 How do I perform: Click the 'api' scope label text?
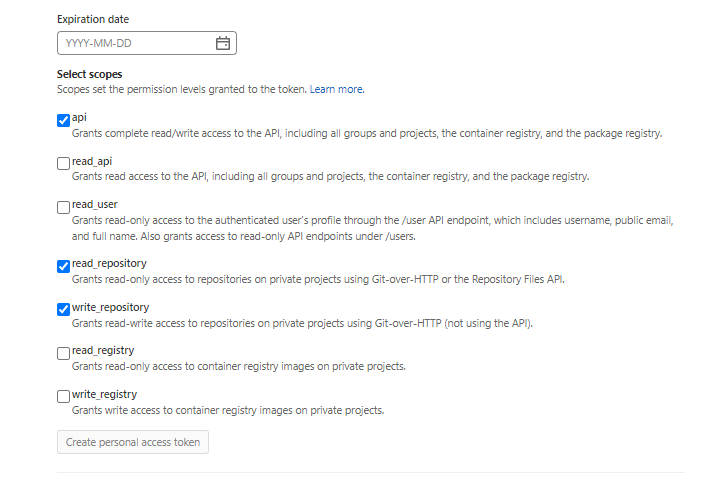click(79, 118)
